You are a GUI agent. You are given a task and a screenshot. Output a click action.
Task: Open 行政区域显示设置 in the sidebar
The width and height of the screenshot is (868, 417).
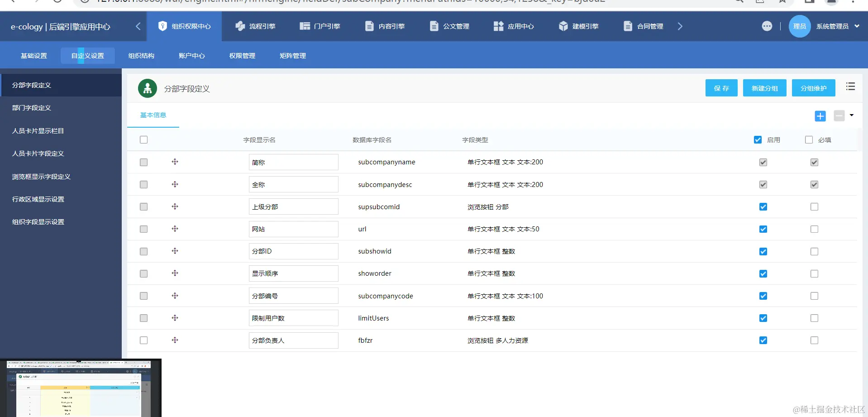(61, 199)
